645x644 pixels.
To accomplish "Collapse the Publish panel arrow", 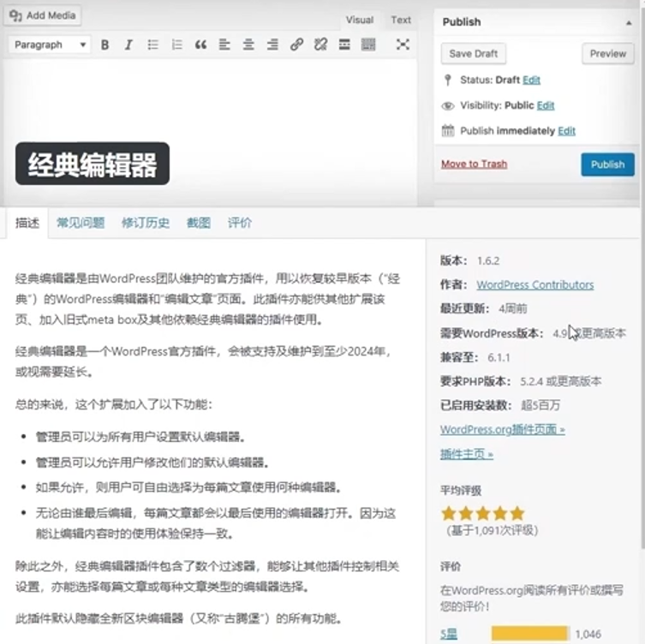I will coord(629,23).
